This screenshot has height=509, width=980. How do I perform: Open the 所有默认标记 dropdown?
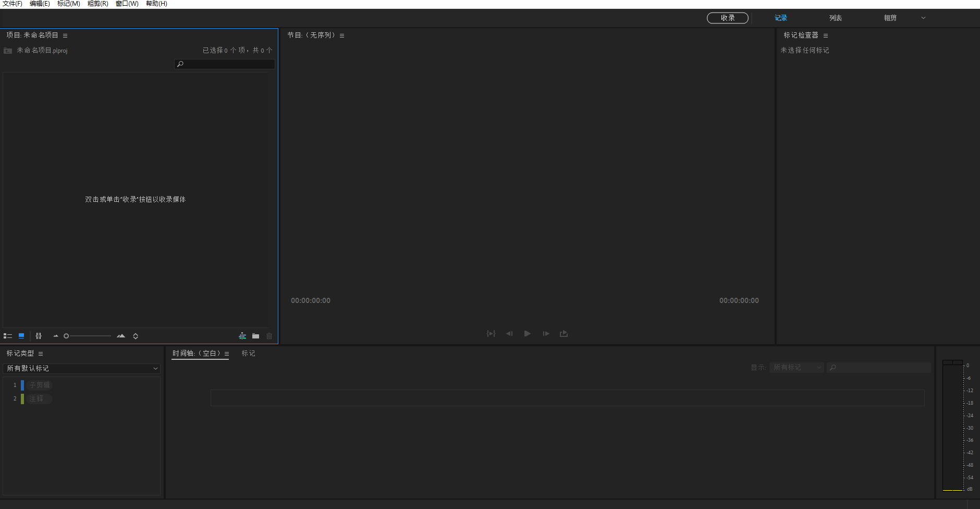(81, 368)
